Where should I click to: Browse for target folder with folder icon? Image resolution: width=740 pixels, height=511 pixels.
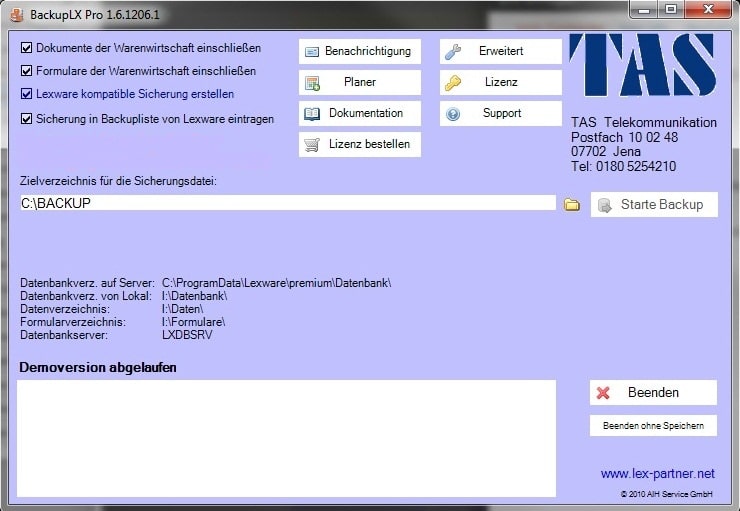point(572,204)
